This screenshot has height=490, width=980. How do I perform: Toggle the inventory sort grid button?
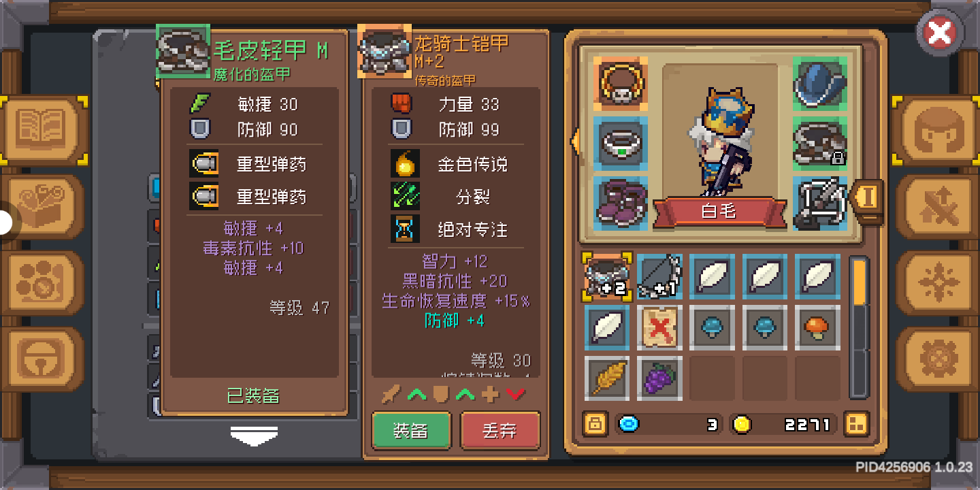point(856,424)
